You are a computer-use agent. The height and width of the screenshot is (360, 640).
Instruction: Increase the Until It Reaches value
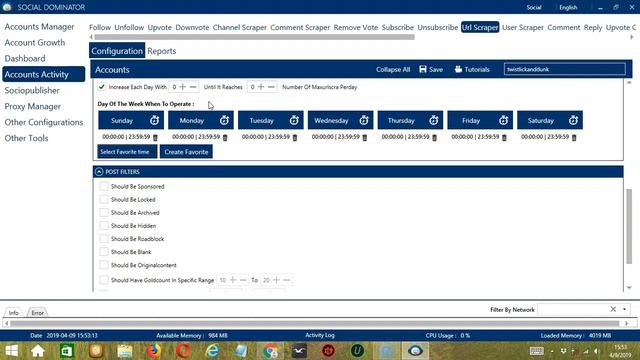pos(261,87)
